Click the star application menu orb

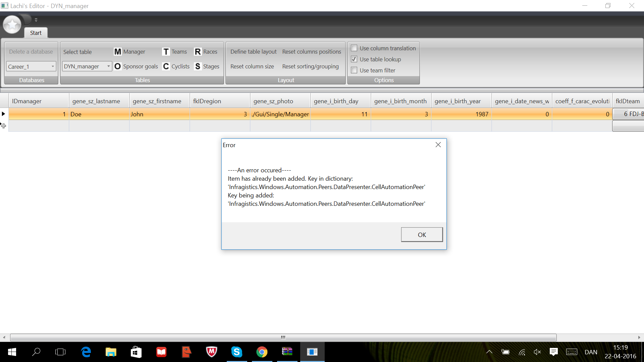point(12,24)
